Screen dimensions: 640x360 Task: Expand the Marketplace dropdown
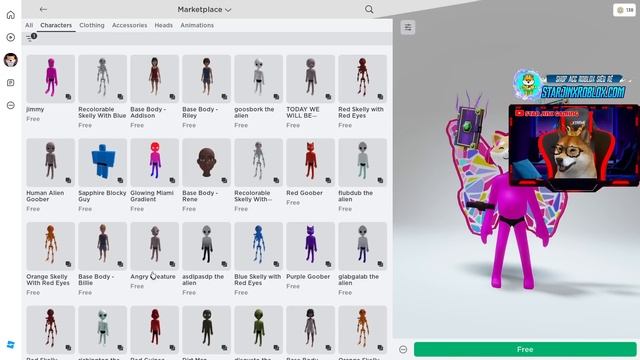point(204,9)
